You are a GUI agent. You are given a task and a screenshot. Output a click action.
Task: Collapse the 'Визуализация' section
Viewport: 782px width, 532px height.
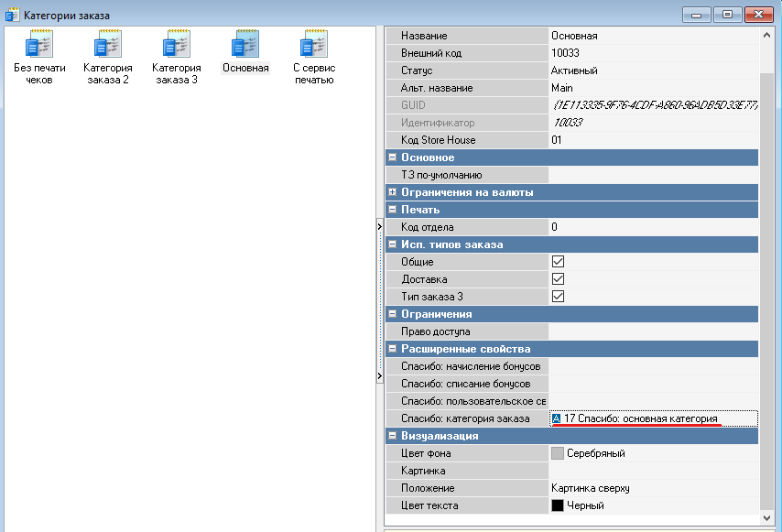click(x=393, y=436)
